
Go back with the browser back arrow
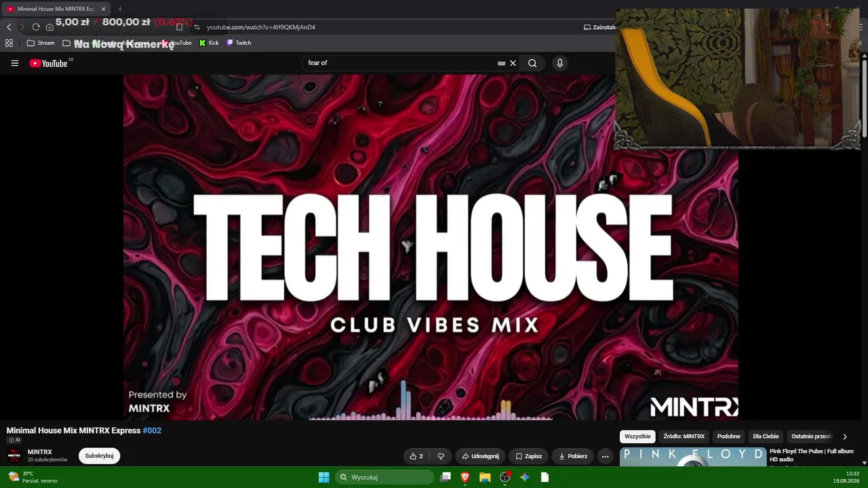coord(9,27)
